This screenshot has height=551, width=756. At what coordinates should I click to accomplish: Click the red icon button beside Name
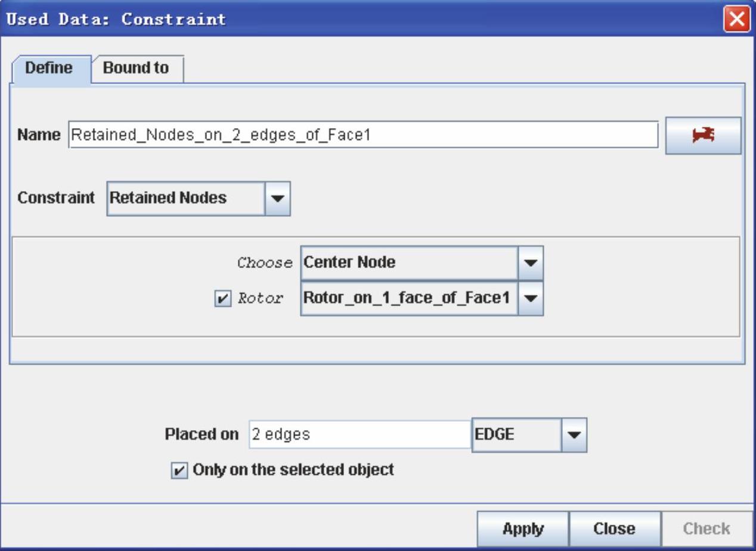coord(703,135)
